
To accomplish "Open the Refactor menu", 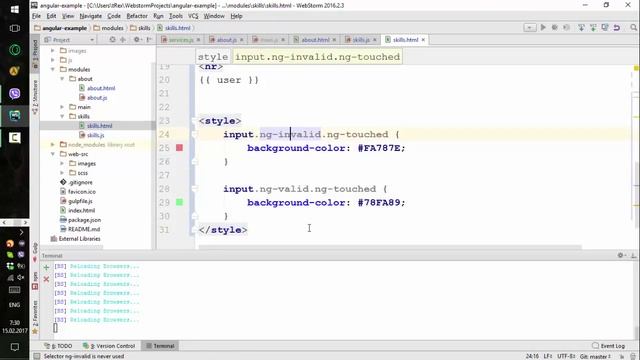I will pyautogui.click(x=137, y=16).
